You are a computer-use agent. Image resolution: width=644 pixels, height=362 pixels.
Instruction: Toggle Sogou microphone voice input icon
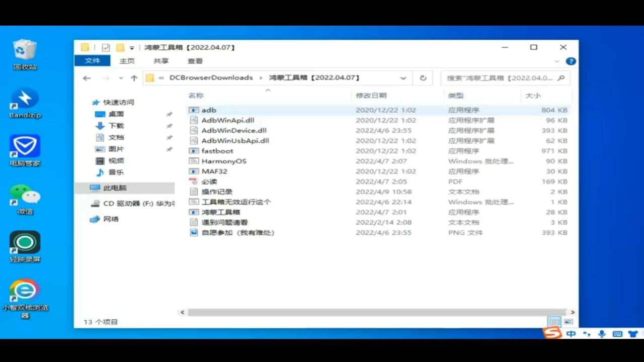[601, 334]
